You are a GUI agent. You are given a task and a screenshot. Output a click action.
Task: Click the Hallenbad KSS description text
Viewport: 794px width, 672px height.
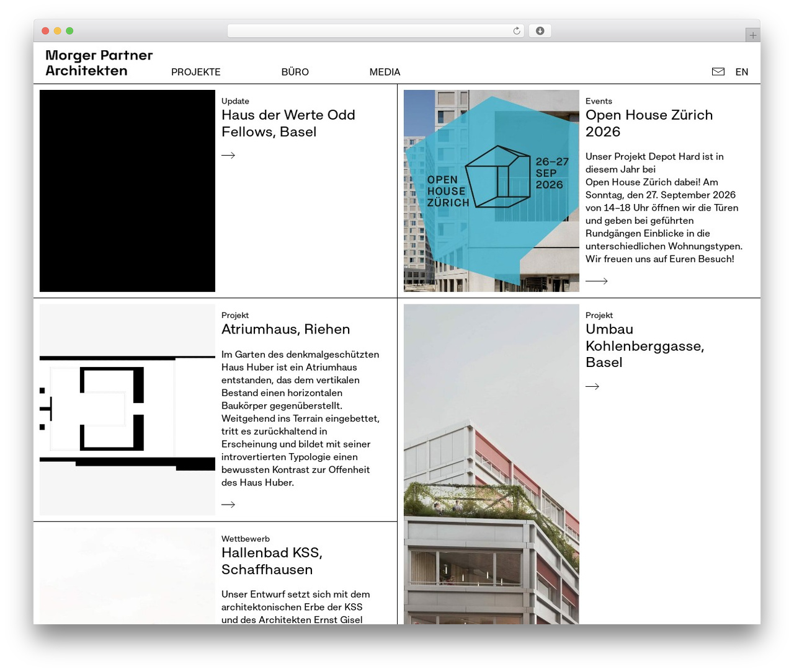click(x=296, y=607)
